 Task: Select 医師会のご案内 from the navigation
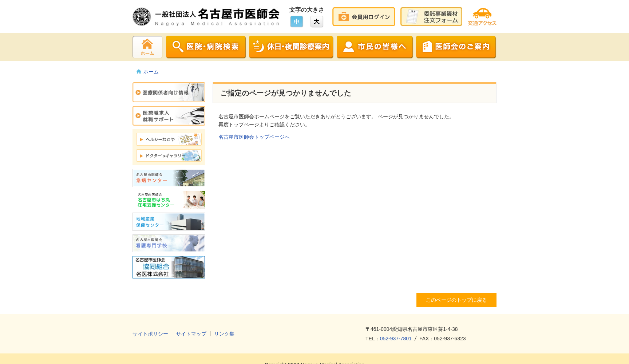[456, 47]
